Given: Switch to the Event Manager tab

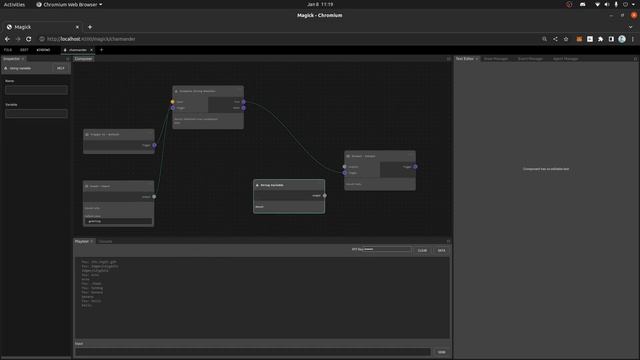Looking at the screenshot, I should (x=530, y=59).
